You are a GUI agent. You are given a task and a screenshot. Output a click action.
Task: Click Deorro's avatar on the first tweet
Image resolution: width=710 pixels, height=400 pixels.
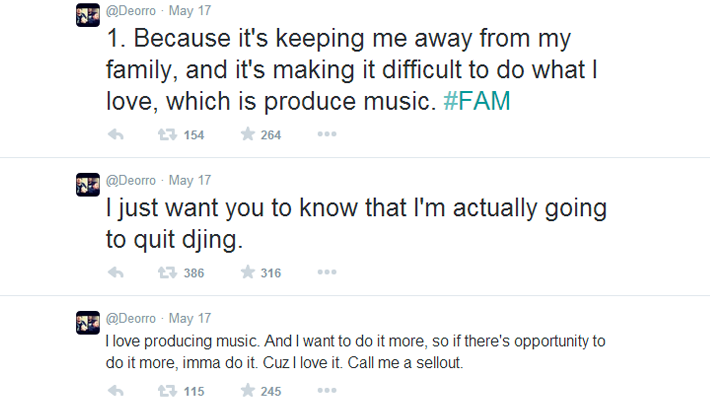pos(87,17)
